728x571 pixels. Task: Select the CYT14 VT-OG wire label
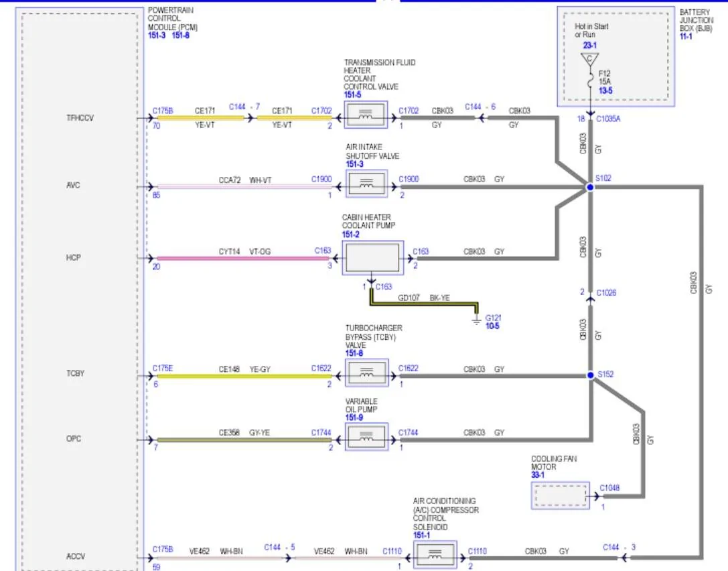pyautogui.click(x=244, y=251)
